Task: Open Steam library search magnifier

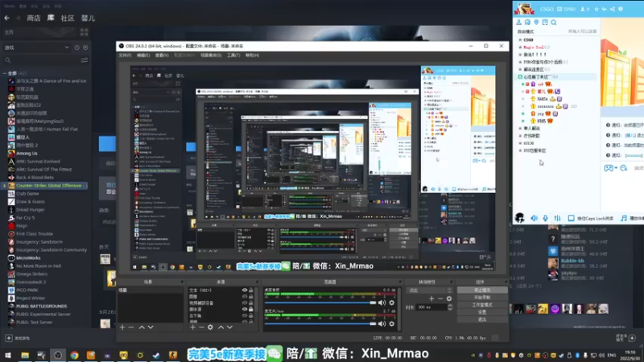Action: tap(8, 60)
